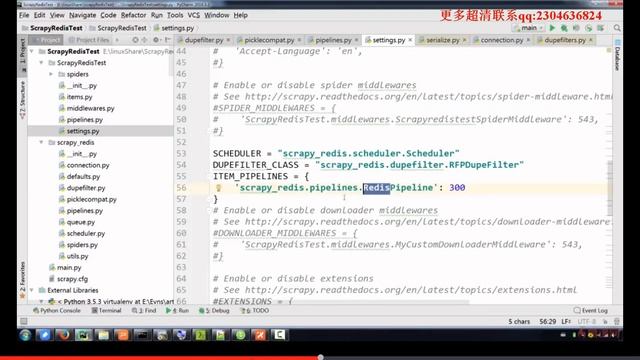Select scheduler.py in the project tree

click(85, 233)
